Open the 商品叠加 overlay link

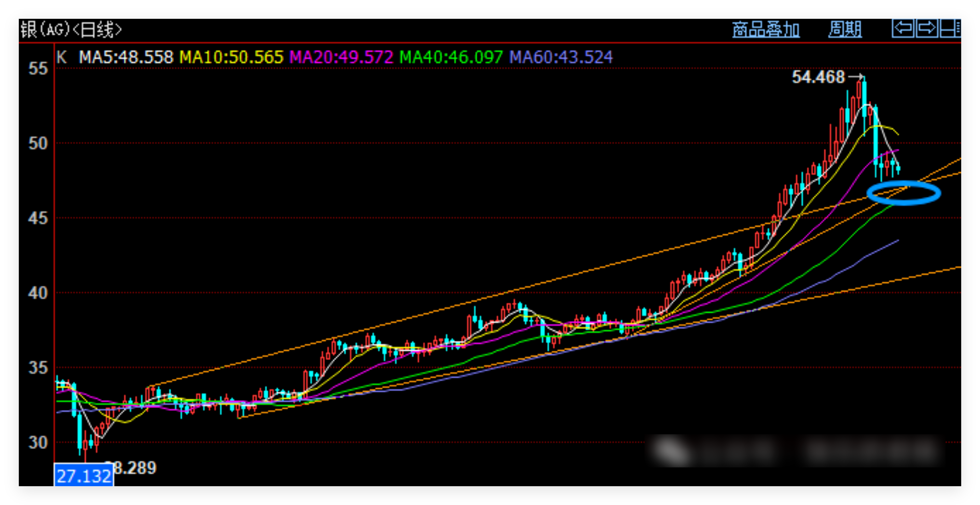pyautogui.click(x=765, y=30)
